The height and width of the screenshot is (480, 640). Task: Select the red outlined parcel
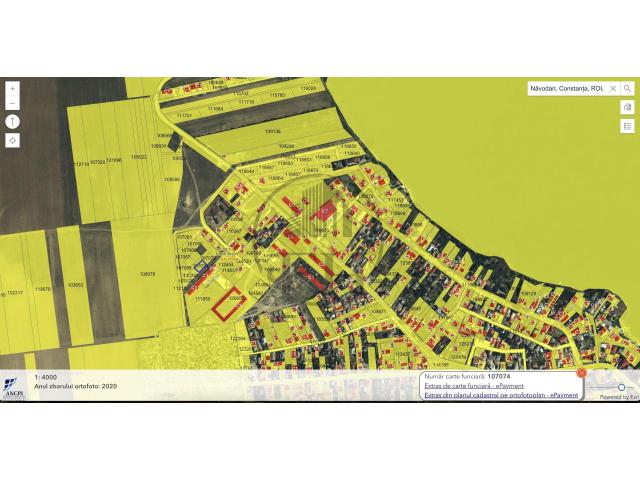tap(229, 304)
